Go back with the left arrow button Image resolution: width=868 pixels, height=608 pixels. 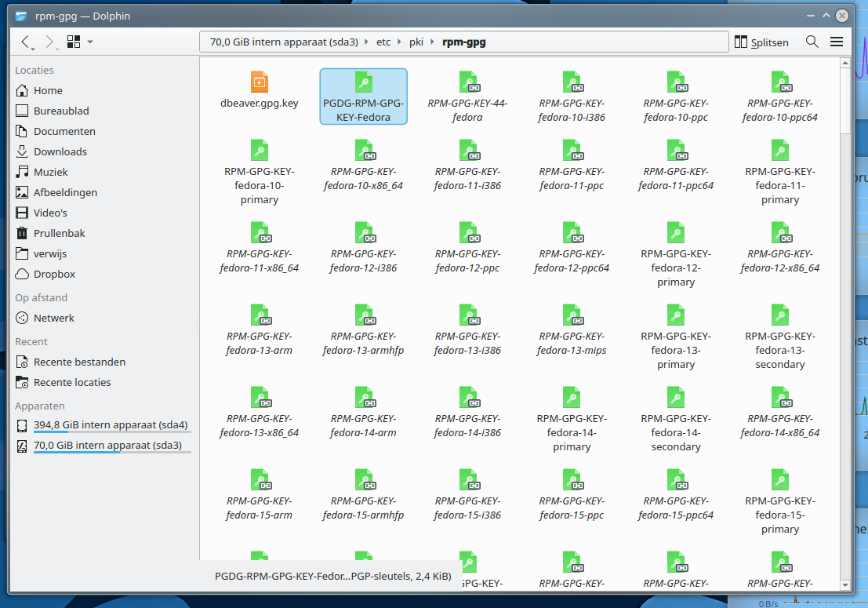coord(25,42)
